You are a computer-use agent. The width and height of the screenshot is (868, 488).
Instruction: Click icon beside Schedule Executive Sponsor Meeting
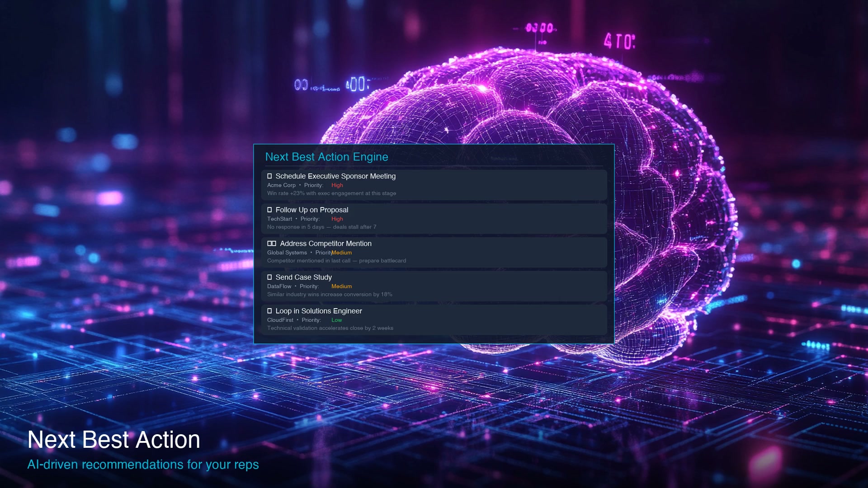click(x=269, y=176)
